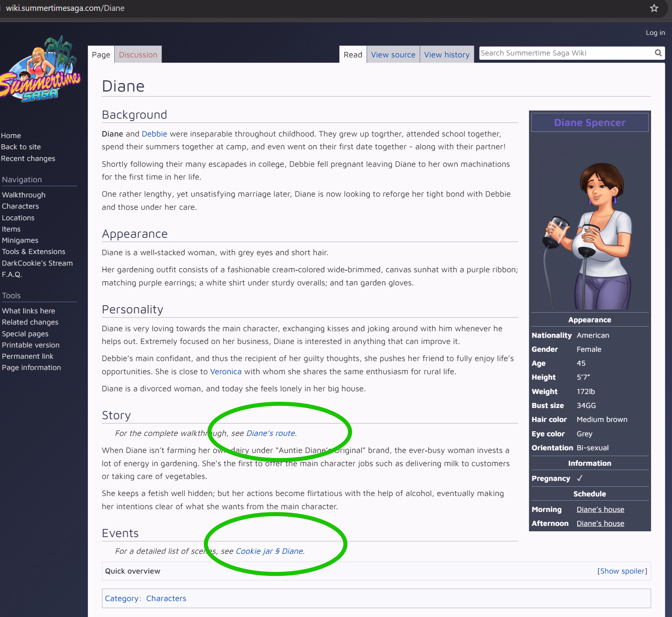Open the Summertime Saga logo homepage

coord(40,69)
